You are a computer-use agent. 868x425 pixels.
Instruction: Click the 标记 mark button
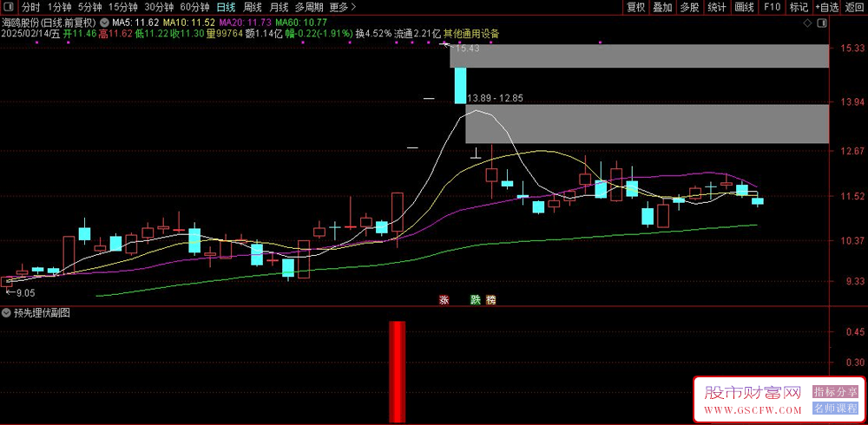click(x=799, y=7)
